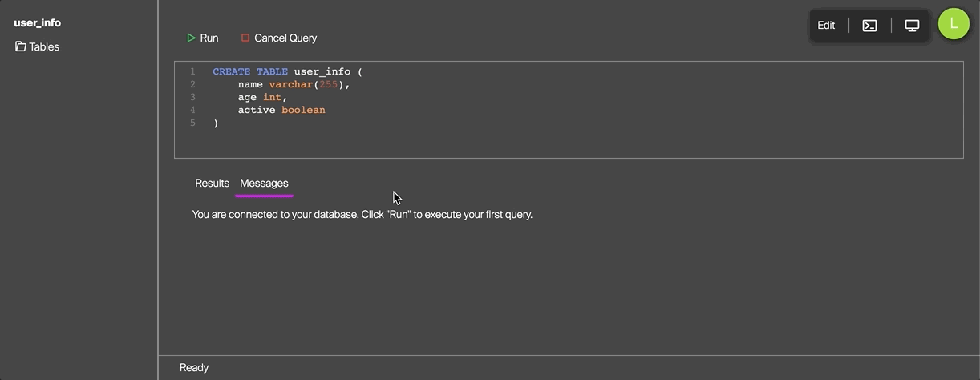This screenshot has width=980, height=380.
Task: Place cursor on CREATE TABLE line
Action: (x=287, y=71)
